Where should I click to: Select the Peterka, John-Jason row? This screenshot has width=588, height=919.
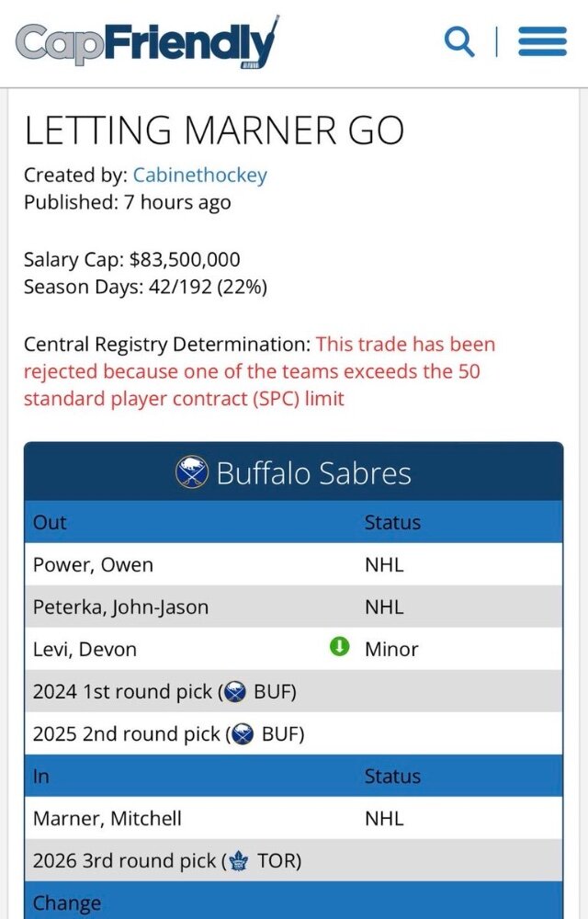[293, 607]
